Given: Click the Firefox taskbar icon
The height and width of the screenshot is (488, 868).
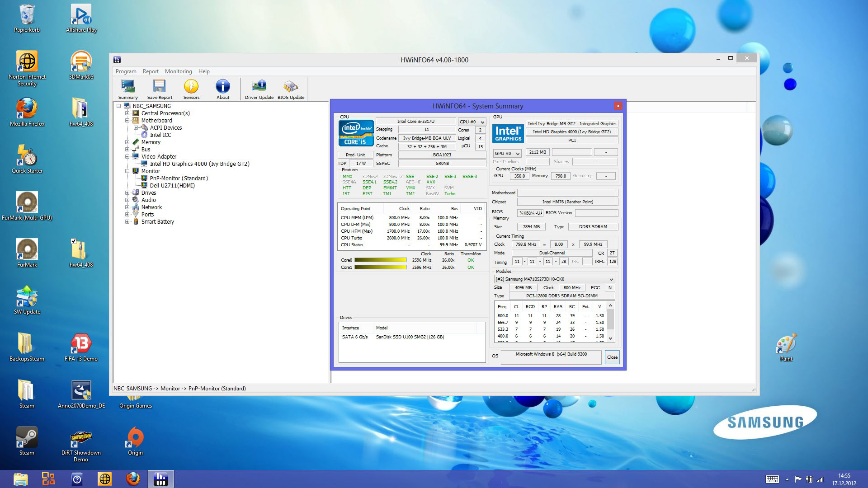Looking at the screenshot, I should coord(133,479).
